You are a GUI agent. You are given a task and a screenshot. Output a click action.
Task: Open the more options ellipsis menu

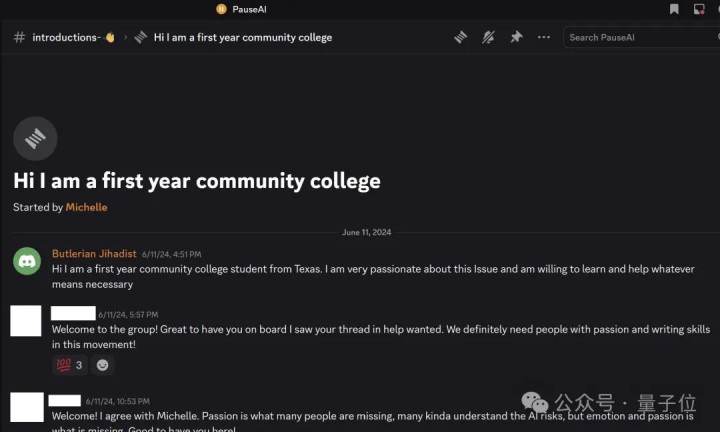click(544, 37)
